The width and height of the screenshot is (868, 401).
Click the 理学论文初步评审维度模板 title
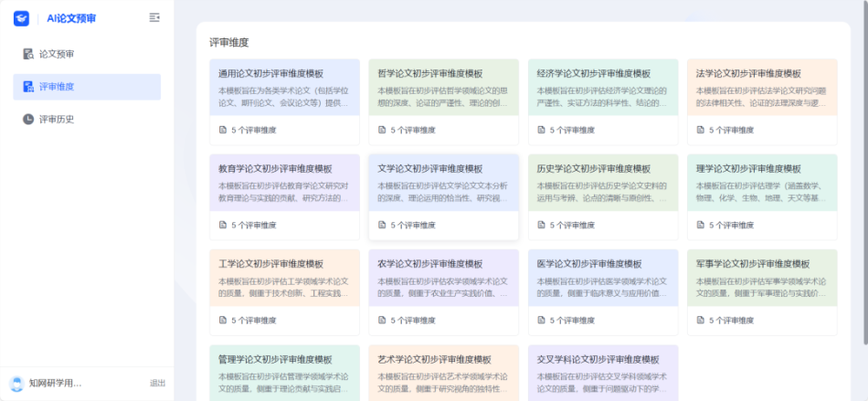[x=748, y=169]
